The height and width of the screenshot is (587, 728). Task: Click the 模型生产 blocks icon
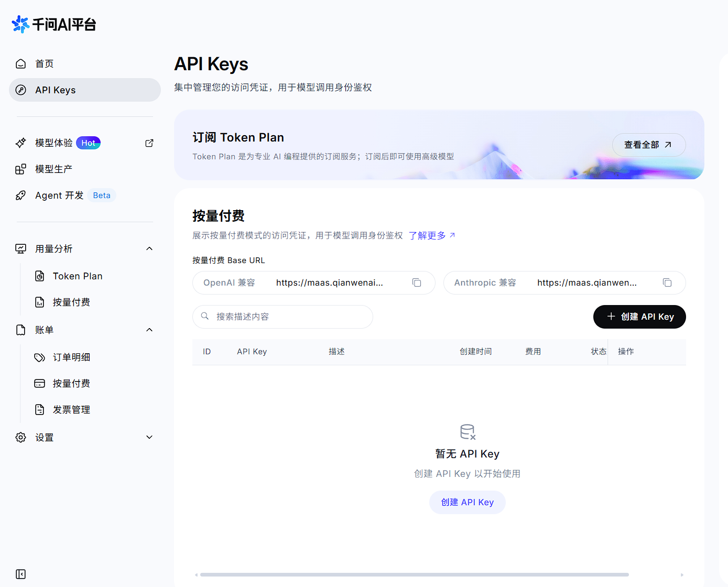pos(21,169)
